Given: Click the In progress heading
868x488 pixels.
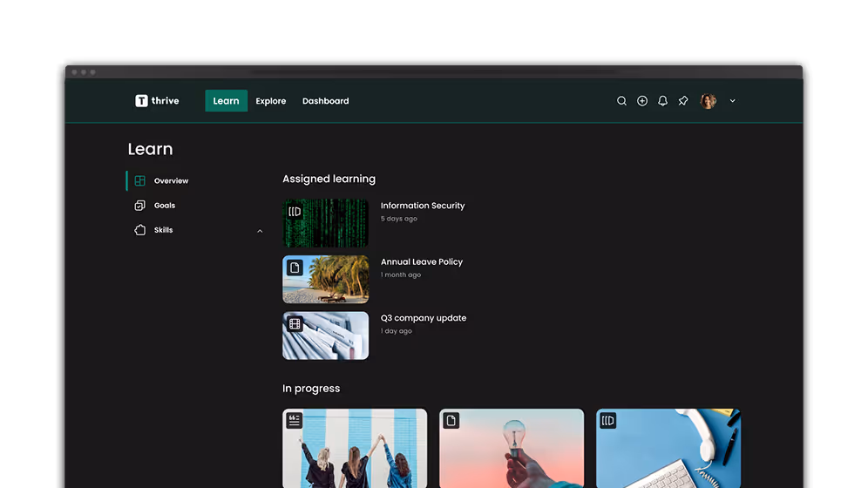Looking at the screenshot, I should coord(311,389).
